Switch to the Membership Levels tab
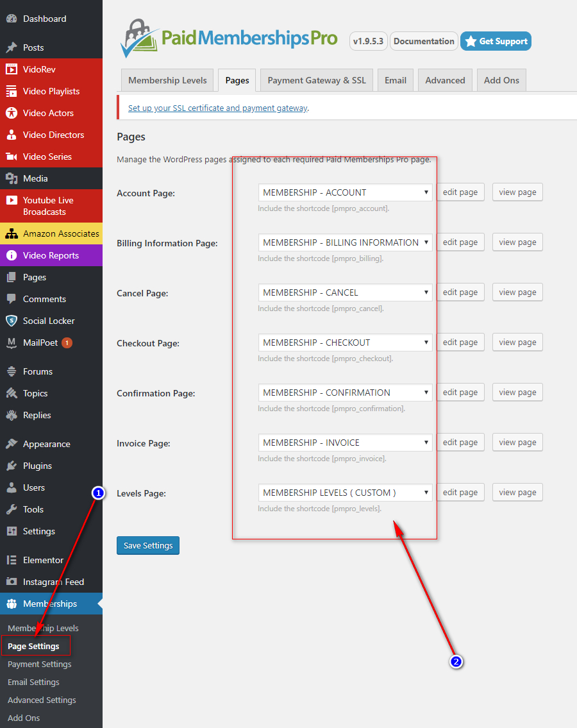This screenshot has width=577, height=728. (x=167, y=80)
